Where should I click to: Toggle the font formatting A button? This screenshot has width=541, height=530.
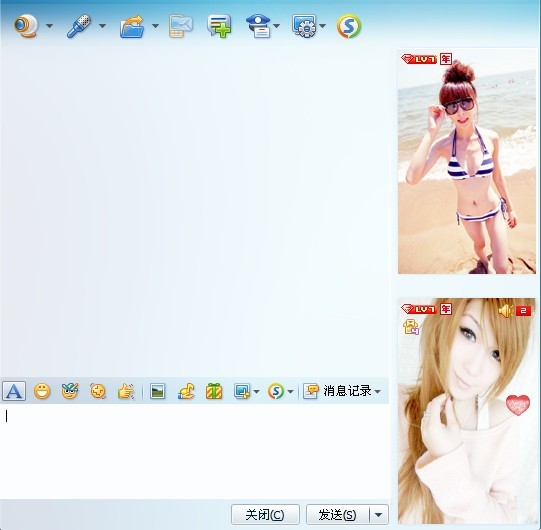click(x=14, y=391)
